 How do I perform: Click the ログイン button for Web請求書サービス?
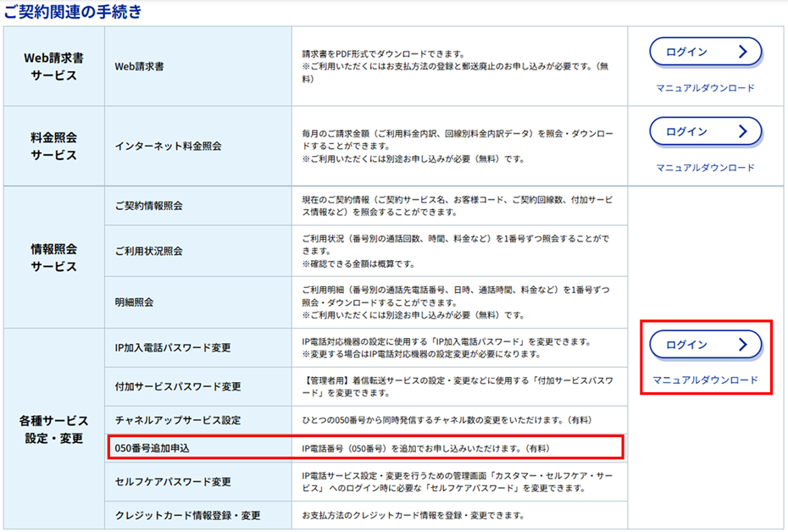pos(706,52)
